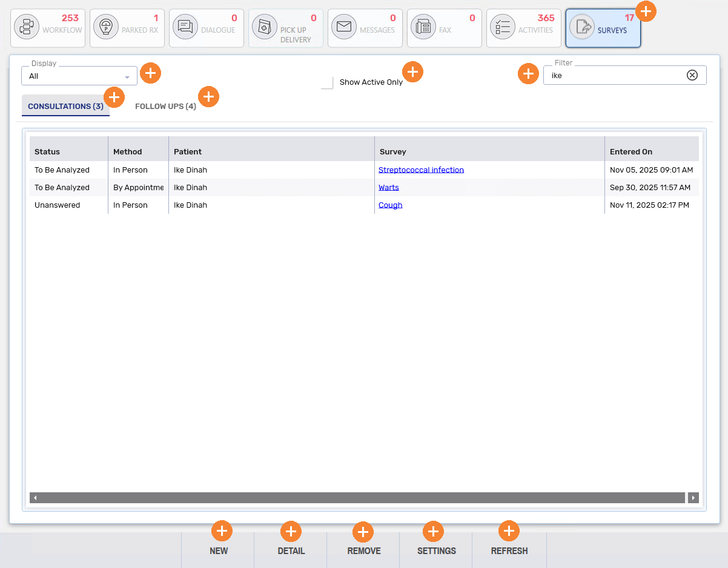Open the Pick Up Delivery icon

tap(265, 28)
